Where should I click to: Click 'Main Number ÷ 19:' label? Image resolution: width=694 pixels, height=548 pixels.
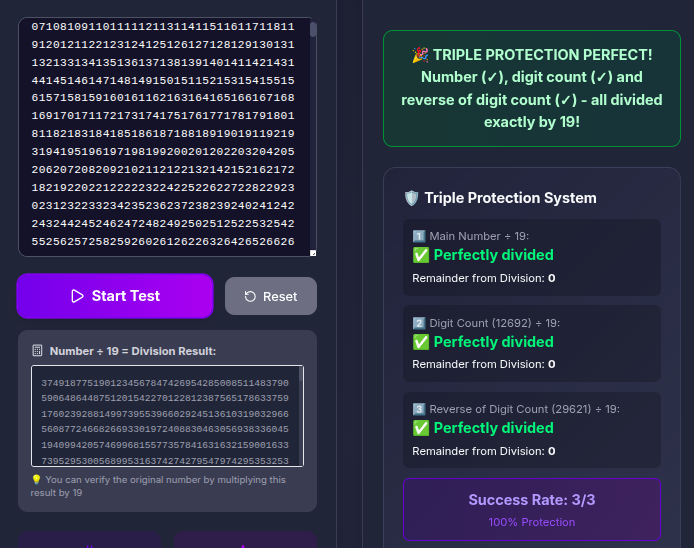[479, 236]
